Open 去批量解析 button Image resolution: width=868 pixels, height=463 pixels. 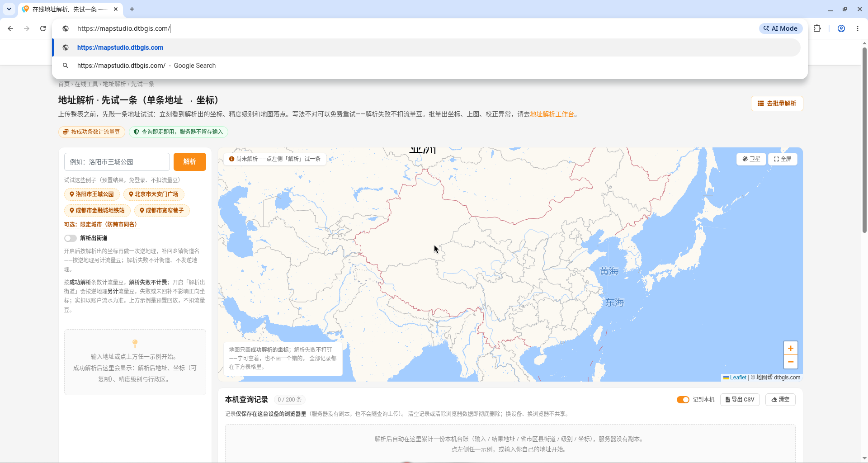[777, 104]
